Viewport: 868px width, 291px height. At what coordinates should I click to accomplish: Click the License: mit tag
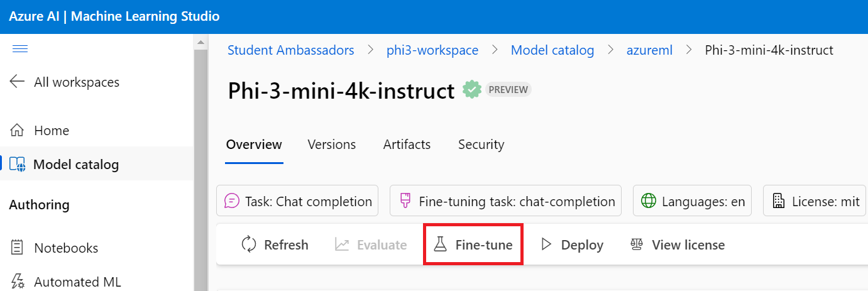[x=815, y=201]
